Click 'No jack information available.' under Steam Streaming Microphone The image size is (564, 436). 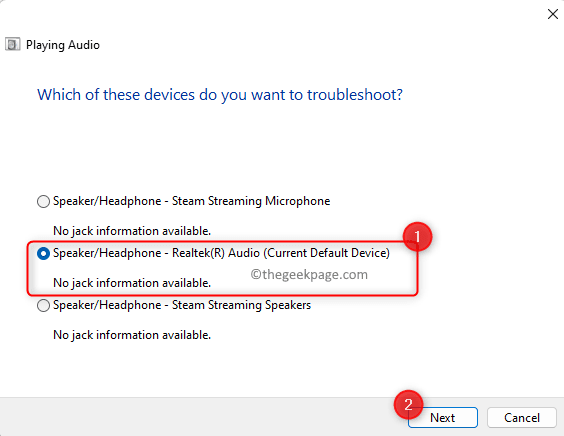pyautogui.click(x=132, y=231)
